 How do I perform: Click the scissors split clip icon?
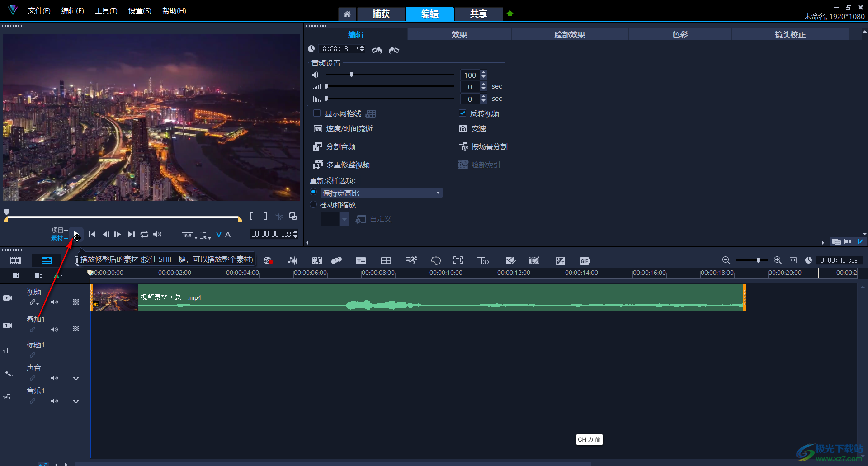[x=279, y=216]
